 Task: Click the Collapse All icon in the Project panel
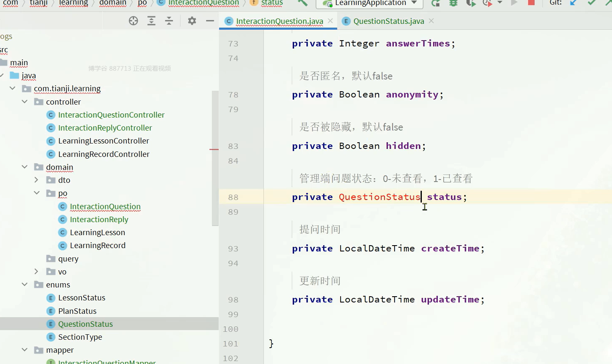point(169,21)
